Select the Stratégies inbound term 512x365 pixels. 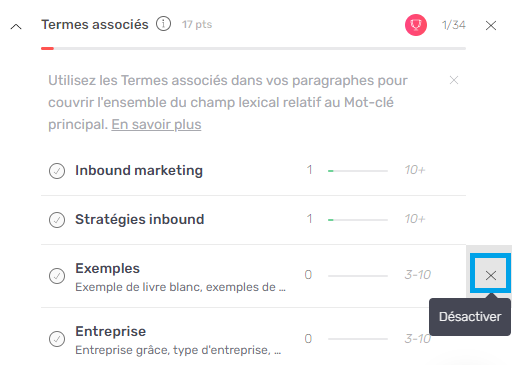tap(139, 219)
